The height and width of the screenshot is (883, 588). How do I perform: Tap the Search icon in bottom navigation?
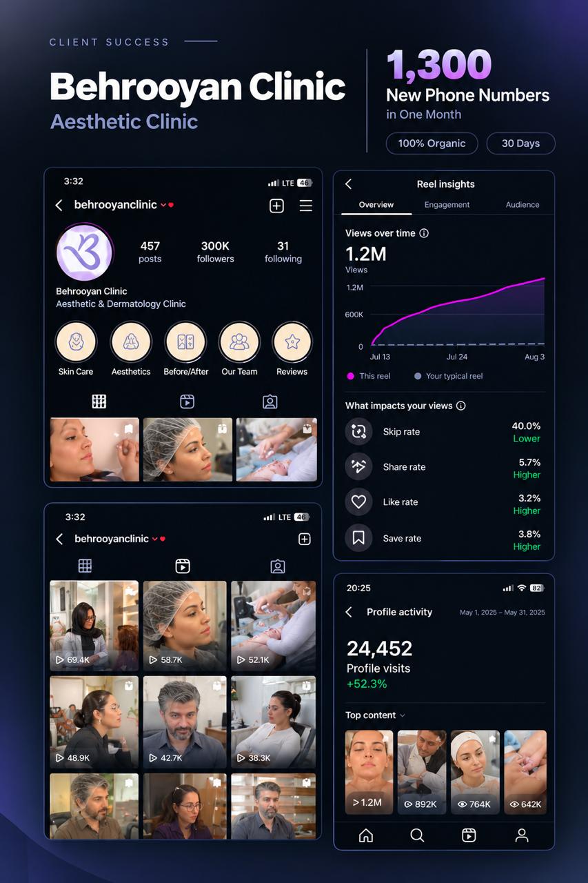coord(417,835)
